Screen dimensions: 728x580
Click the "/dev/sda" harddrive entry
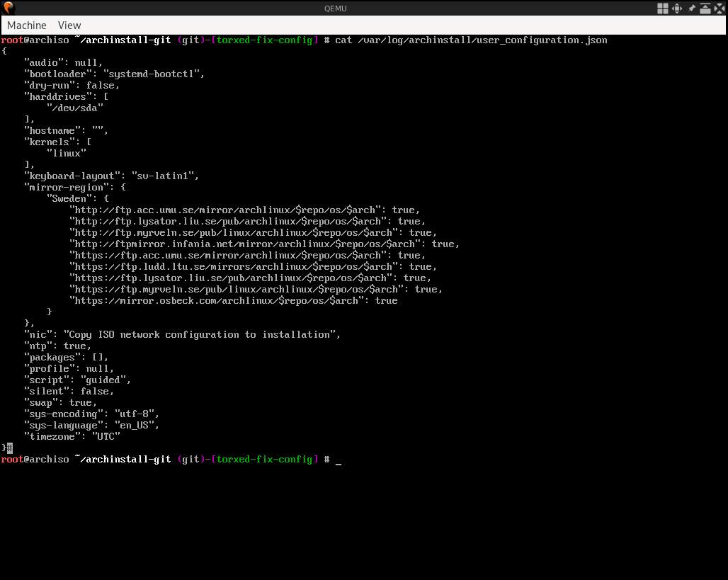click(75, 108)
